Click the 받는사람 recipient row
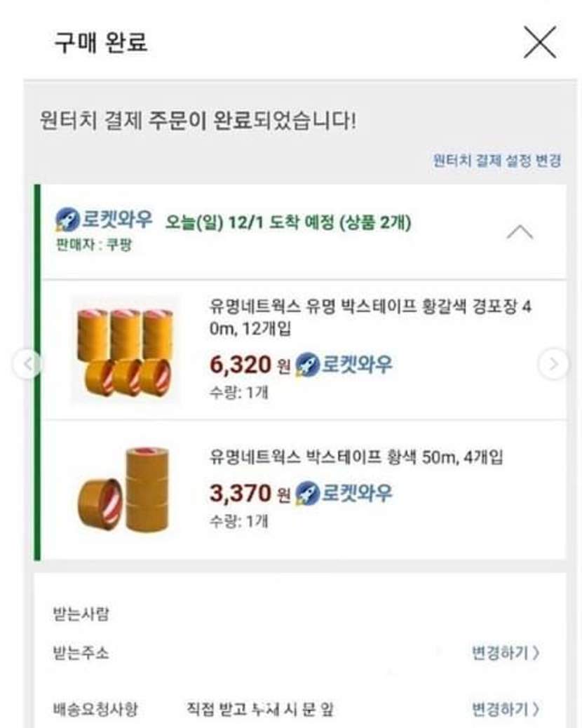Image resolution: width=582 pixels, height=728 pixels. pyautogui.click(x=81, y=615)
